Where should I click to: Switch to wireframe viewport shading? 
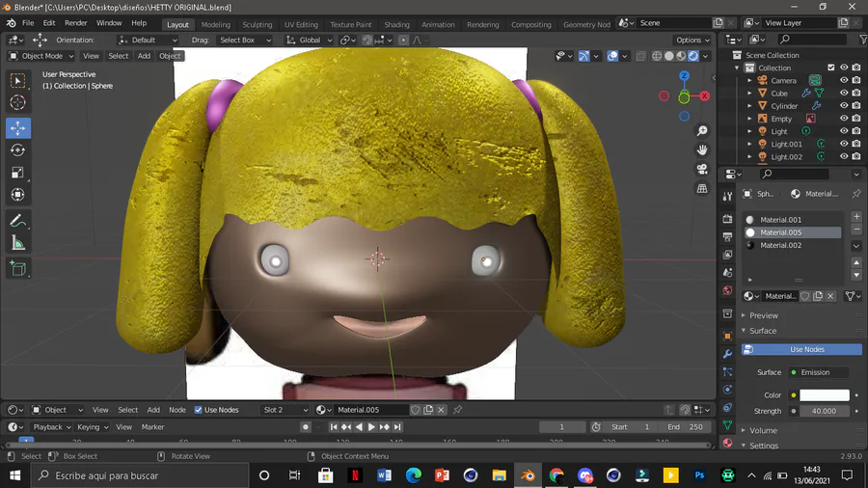click(x=657, y=56)
